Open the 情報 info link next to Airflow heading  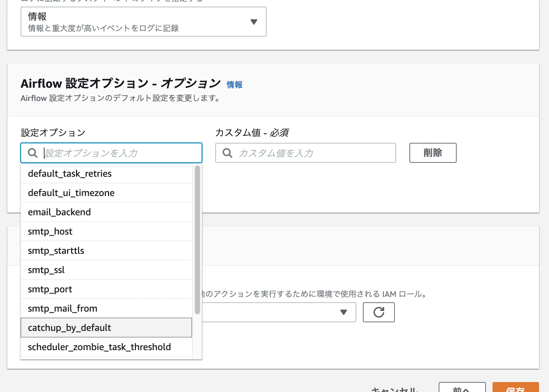pos(235,85)
